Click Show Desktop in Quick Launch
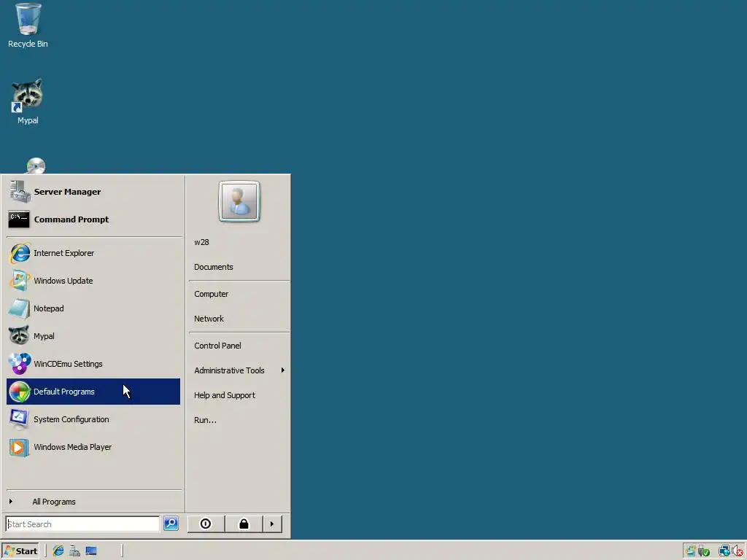Image resolution: width=747 pixels, height=560 pixels. [x=91, y=551]
